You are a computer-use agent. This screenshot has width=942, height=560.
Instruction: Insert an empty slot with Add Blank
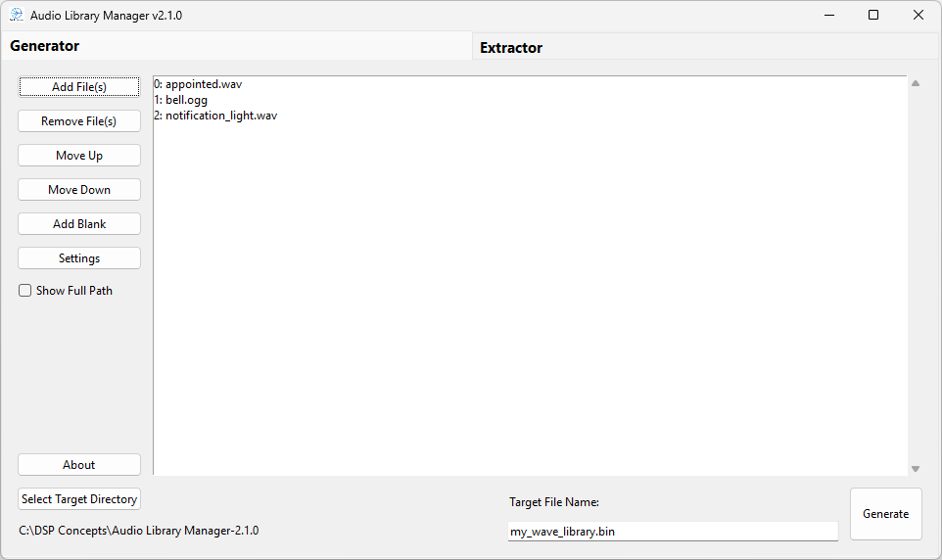(x=79, y=224)
